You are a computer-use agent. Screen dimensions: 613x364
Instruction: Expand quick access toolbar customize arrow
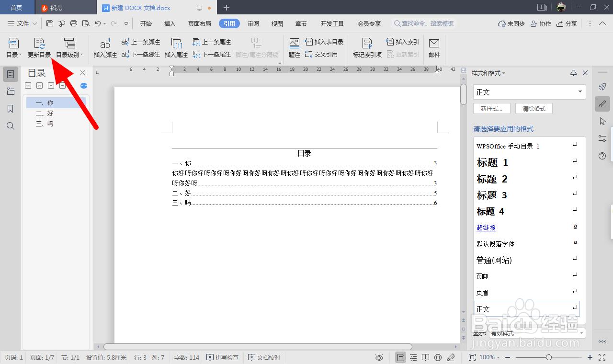tap(126, 23)
